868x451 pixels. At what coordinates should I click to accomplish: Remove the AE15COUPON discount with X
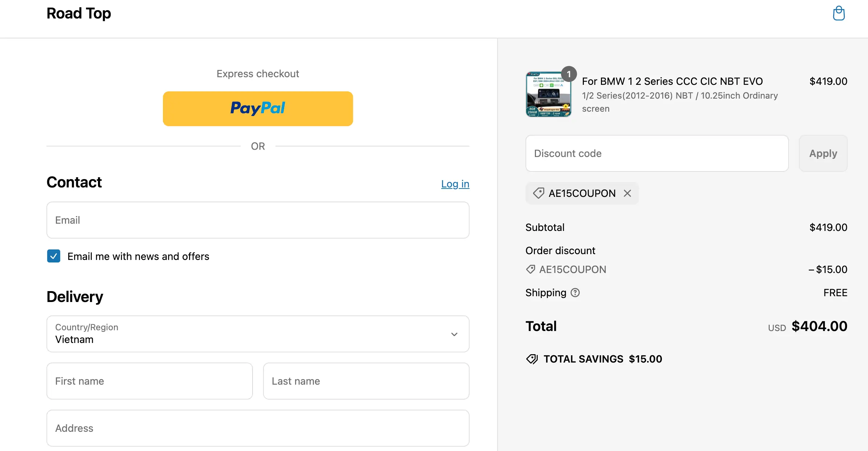point(627,193)
